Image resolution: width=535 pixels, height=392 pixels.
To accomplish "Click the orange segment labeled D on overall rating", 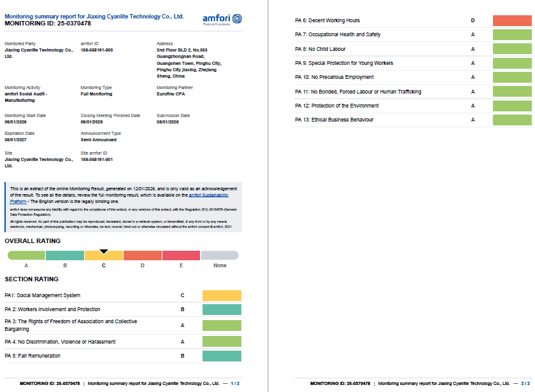I will click(x=142, y=255).
